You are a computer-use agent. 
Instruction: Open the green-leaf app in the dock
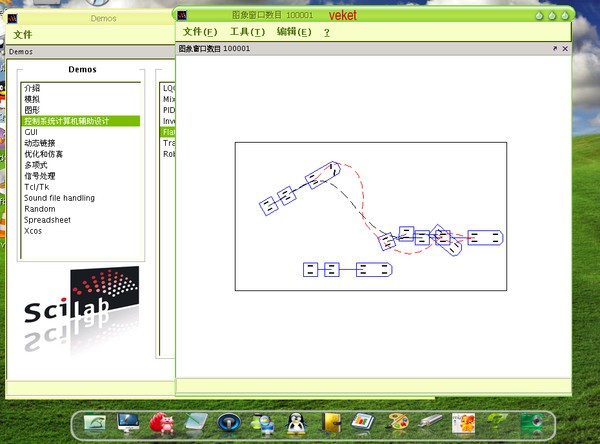coord(95,423)
